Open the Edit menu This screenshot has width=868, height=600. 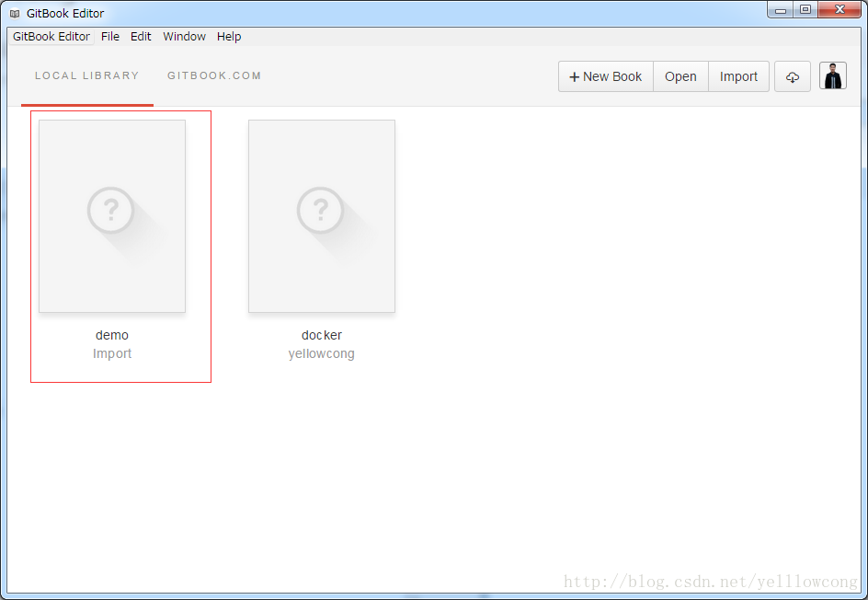tap(141, 37)
